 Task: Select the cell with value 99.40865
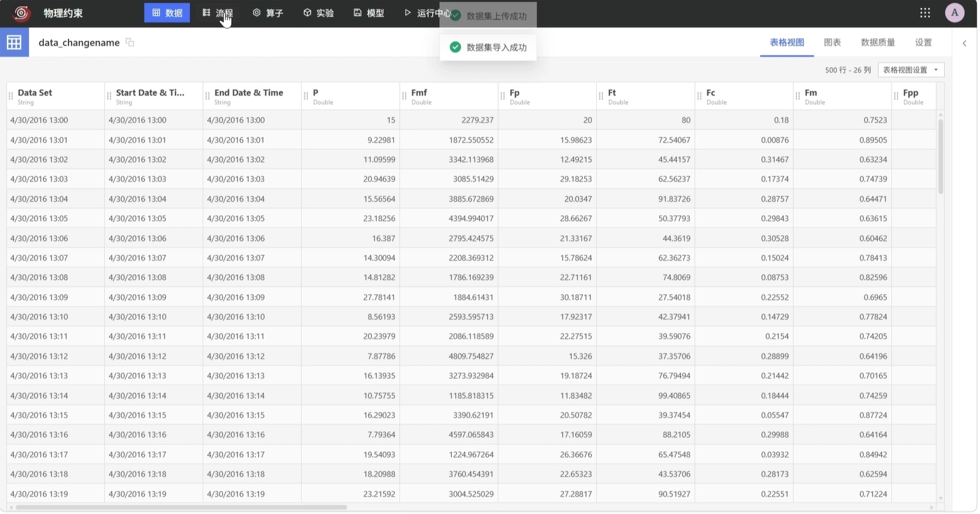(645, 395)
